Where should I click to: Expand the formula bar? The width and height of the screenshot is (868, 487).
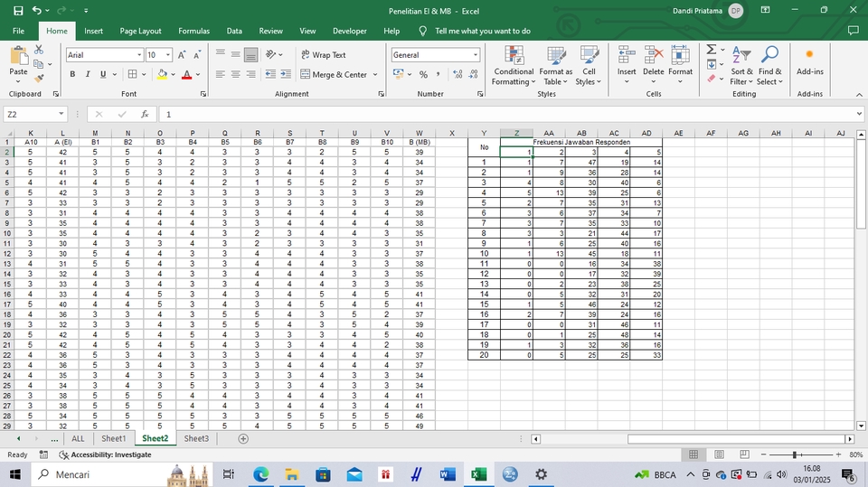pyautogui.click(x=859, y=114)
